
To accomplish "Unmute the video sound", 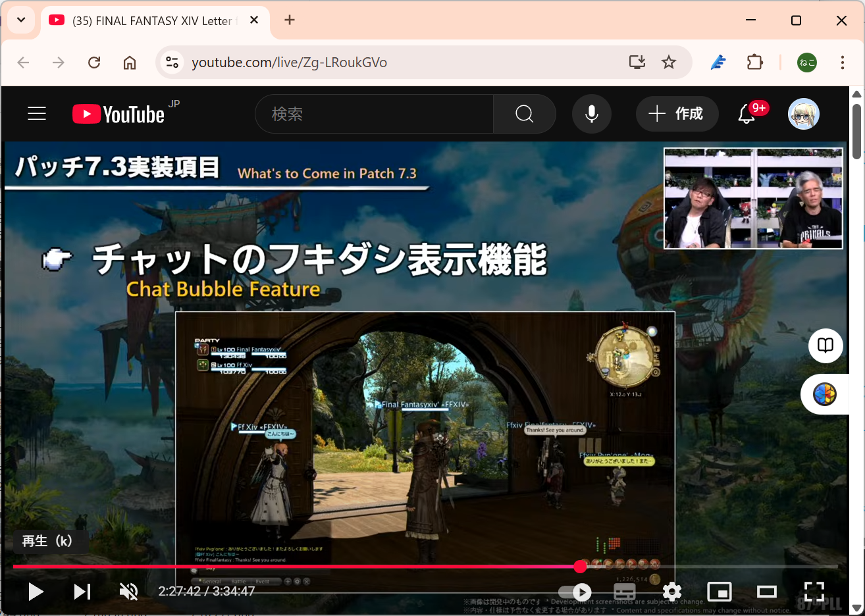I will [x=129, y=591].
